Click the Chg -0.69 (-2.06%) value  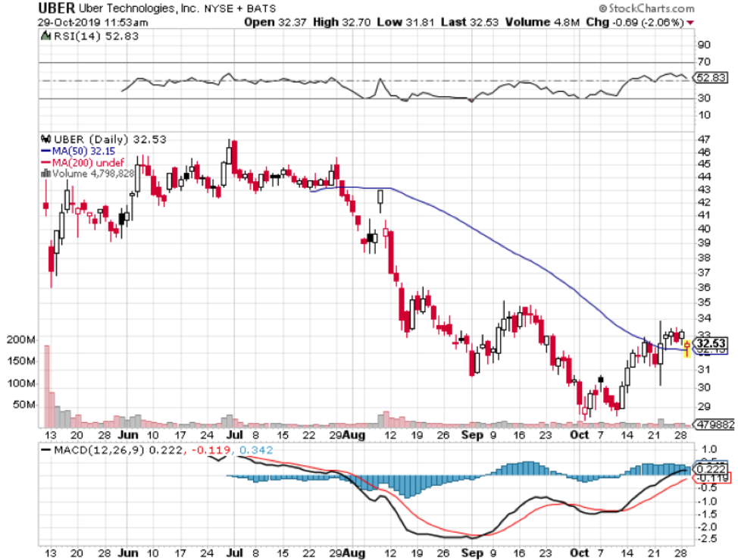pos(635,22)
